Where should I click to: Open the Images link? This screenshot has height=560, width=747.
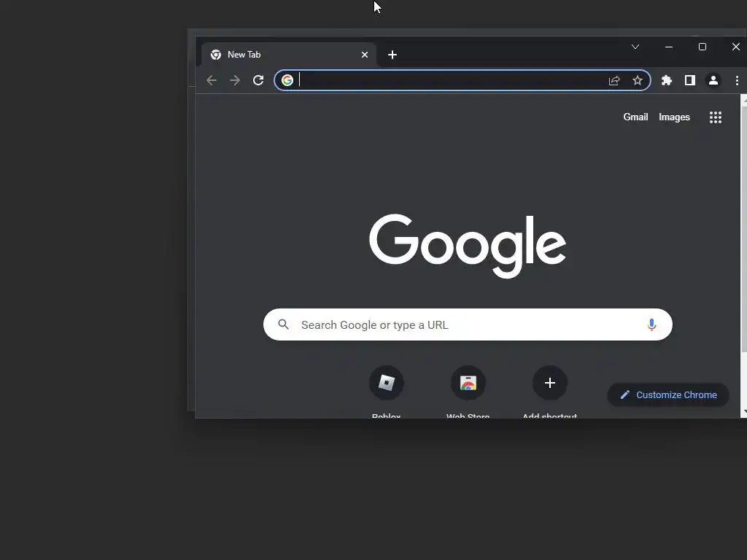(x=674, y=117)
